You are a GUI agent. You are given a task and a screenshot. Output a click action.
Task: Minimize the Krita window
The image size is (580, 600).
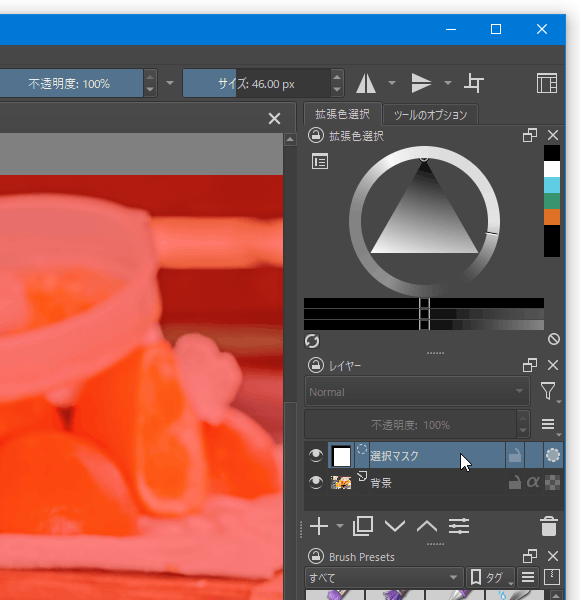tap(451, 29)
